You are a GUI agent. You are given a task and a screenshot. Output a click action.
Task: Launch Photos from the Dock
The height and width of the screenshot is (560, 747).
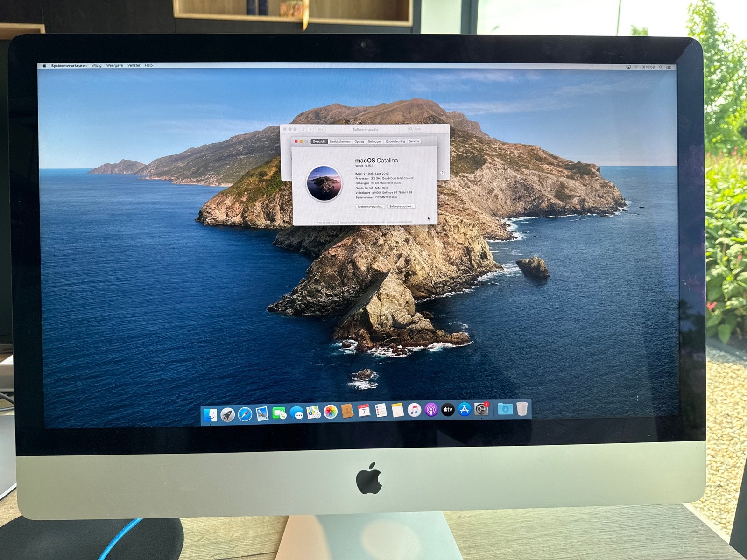click(x=331, y=412)
